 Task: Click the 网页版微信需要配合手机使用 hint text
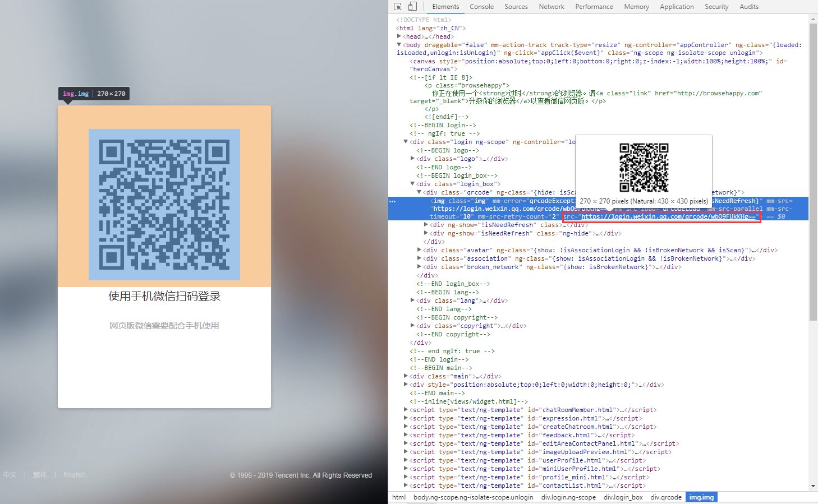pos(164,326)
